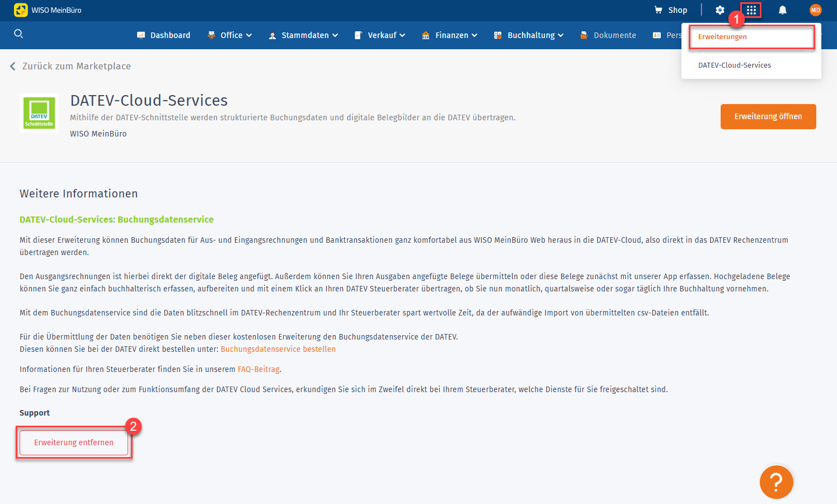Viewport: 837px width, 504px height.
Task: Click the DATEV Schnittstelle logo thumbnail
Action: (x=39, y=113)
